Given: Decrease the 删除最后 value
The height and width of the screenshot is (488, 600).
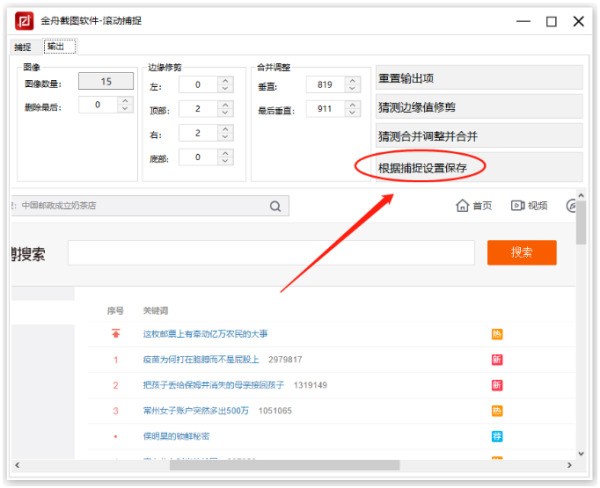Looking at the screenshot, I should coord(125,109).
